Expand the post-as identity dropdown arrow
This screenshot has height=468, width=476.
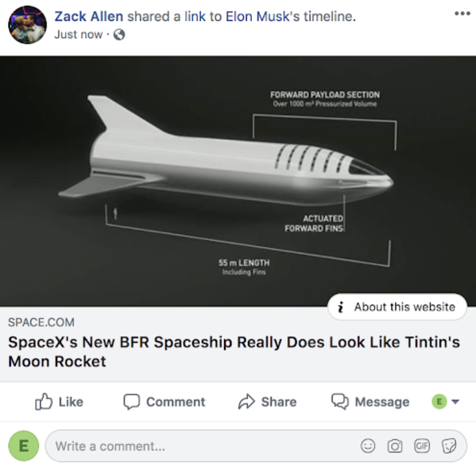(455, 402)
